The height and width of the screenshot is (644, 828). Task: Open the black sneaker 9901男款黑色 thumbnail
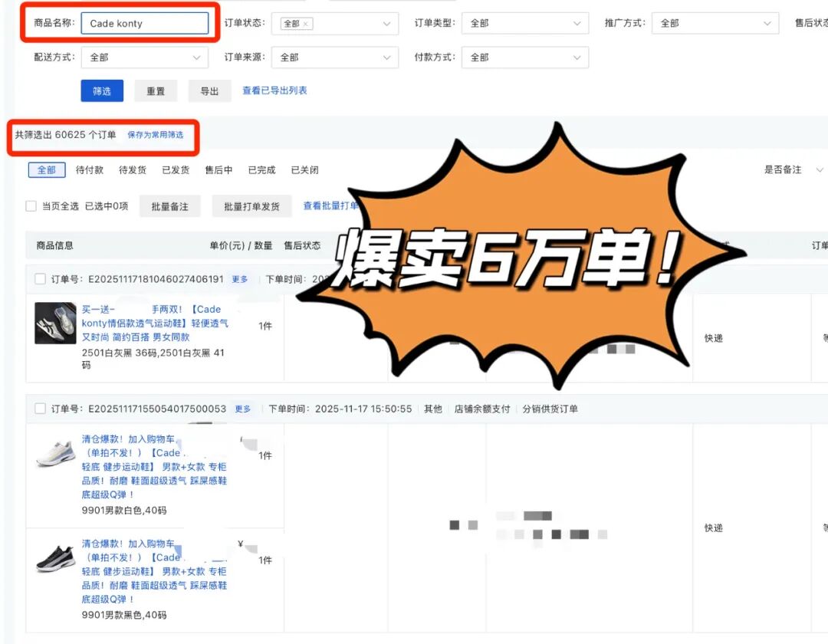(55, 558)
